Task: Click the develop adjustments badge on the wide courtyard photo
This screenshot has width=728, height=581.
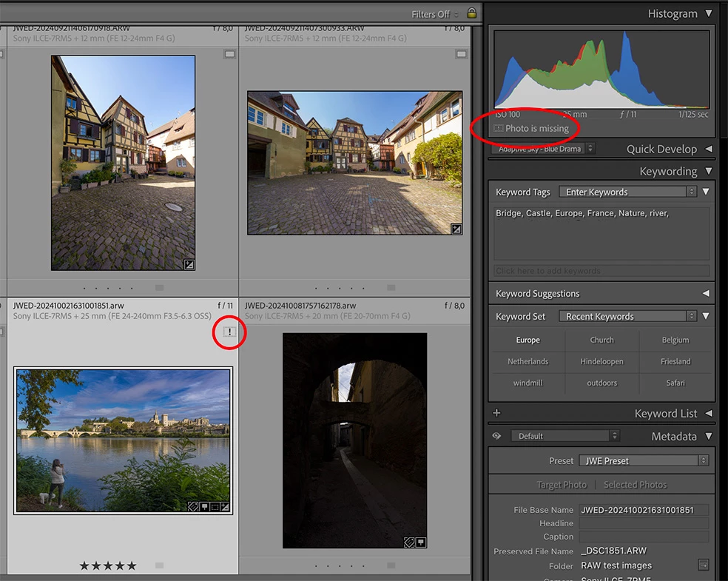Action: [456, 229]
